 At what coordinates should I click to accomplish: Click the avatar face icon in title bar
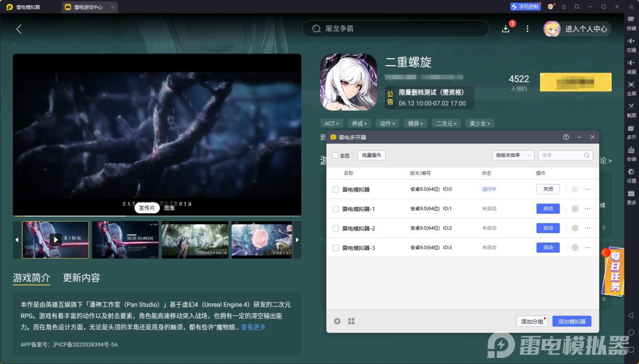pyautogui.click(x=551, y=7)
